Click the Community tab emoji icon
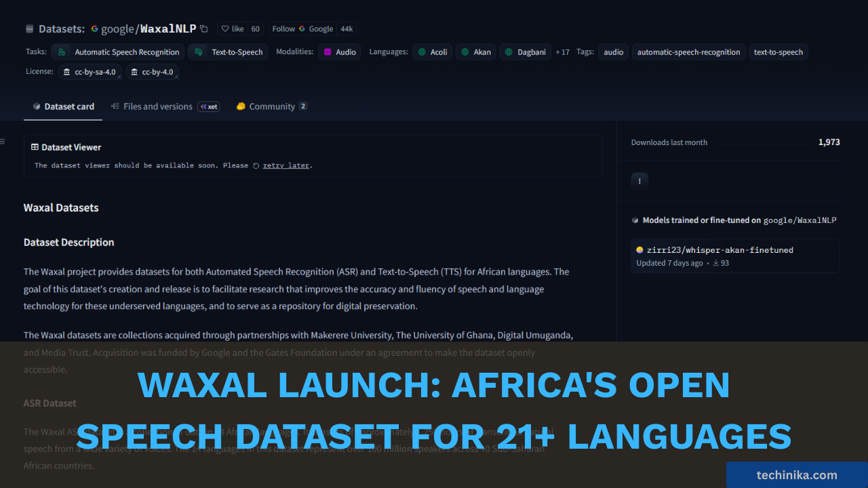 point(241,106)
